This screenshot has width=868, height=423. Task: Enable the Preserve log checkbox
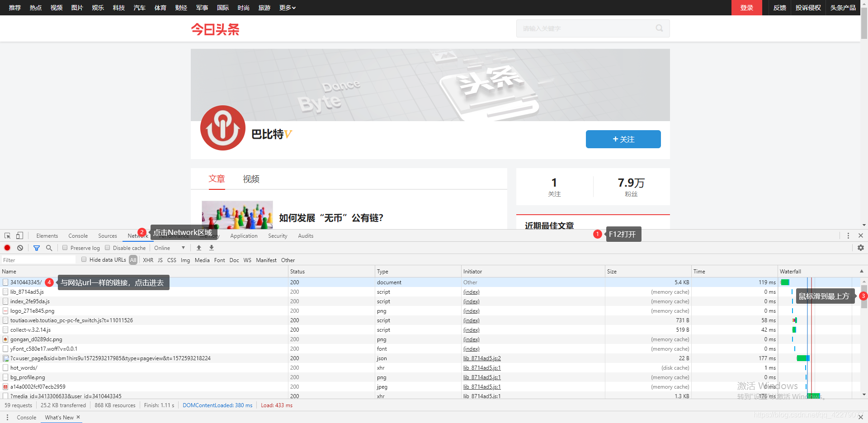pyautogui.click(x=65, y=248)
